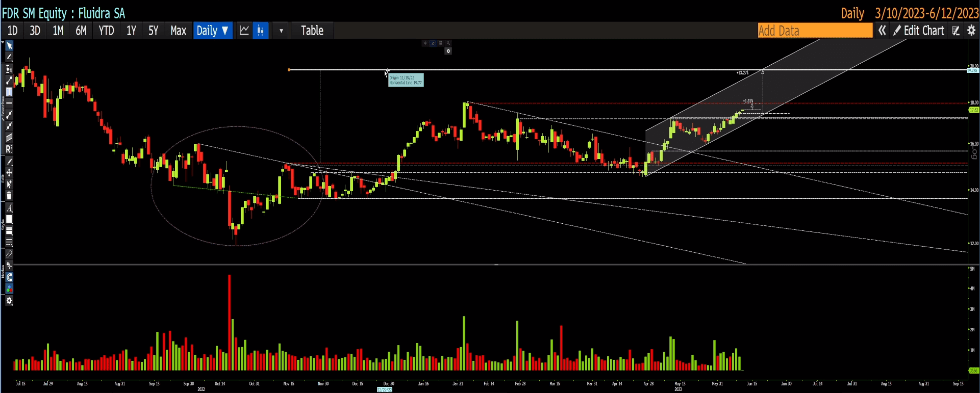Switch to line chart type
Image resolution: width=980 pixels, height=393 pixels.
244,31
